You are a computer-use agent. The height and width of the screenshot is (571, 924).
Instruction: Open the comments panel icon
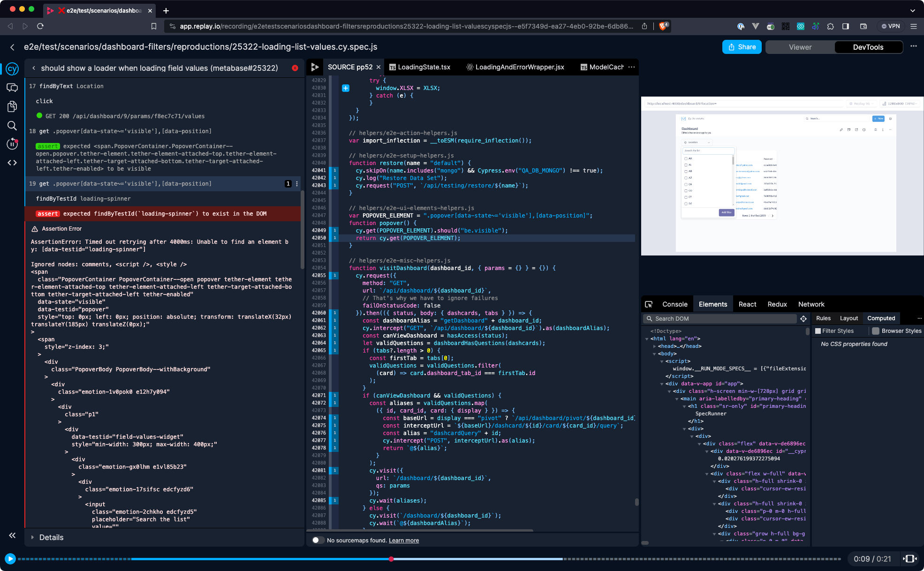click(12, 88)
